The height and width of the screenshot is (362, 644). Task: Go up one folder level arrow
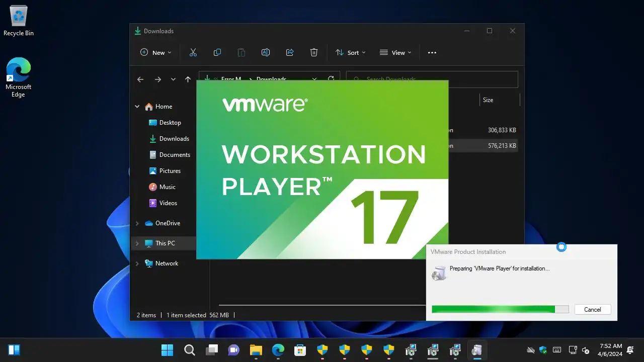pos(188,79)
